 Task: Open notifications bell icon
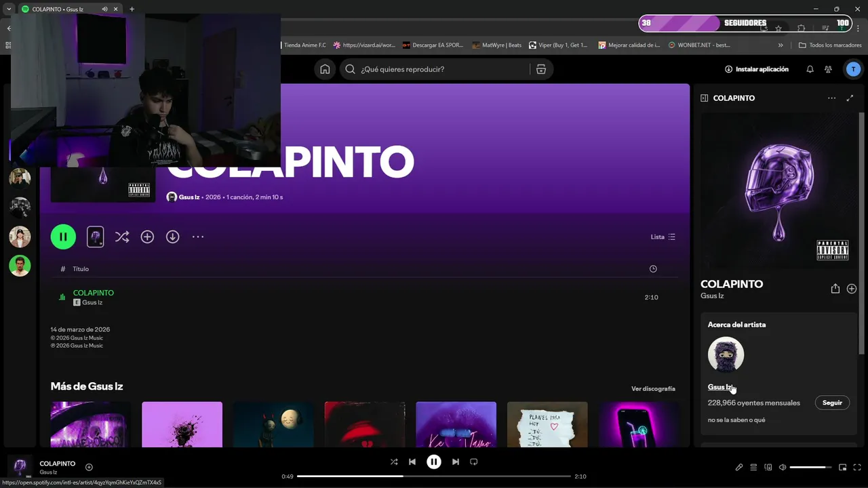coord(810,69)
